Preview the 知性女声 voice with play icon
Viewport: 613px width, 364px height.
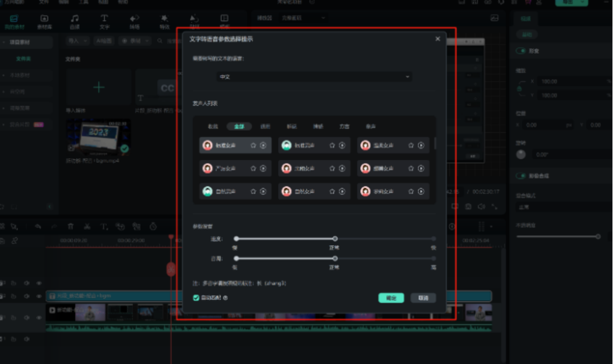click(x=263, y=145)
